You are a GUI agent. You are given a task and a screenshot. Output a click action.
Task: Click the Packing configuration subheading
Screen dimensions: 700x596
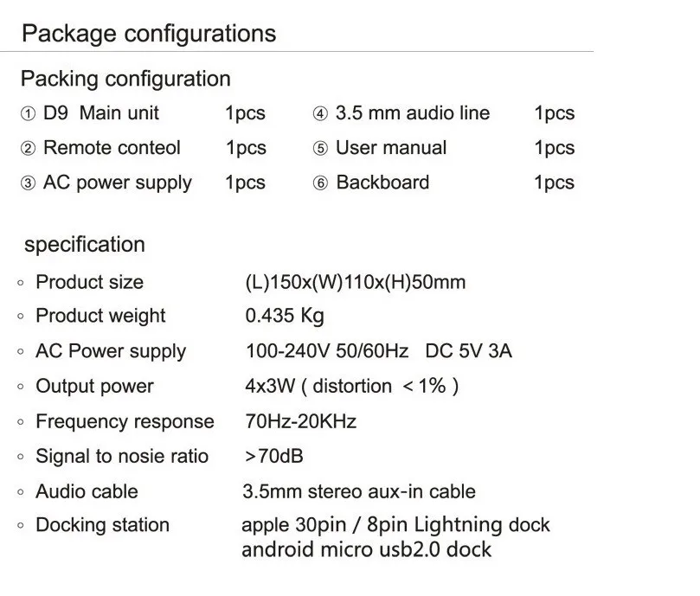[125, 80]
